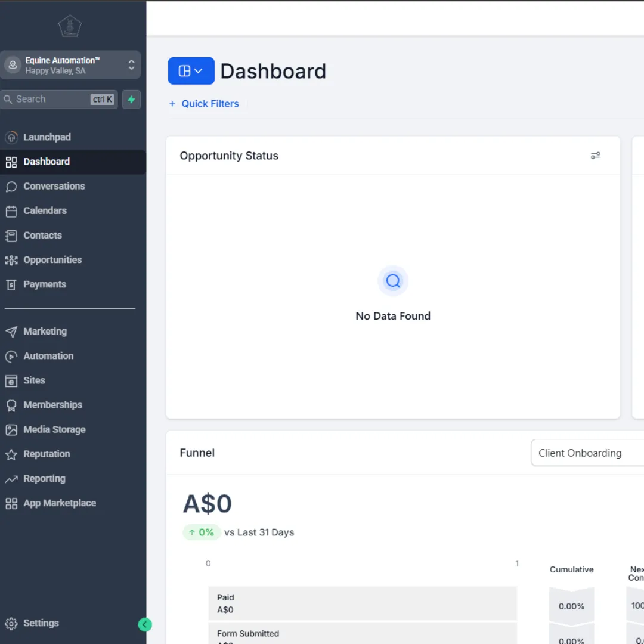Screen dimensions: 644x644
Task: Click the 'No Data Found' message
Action: [393, 316]
